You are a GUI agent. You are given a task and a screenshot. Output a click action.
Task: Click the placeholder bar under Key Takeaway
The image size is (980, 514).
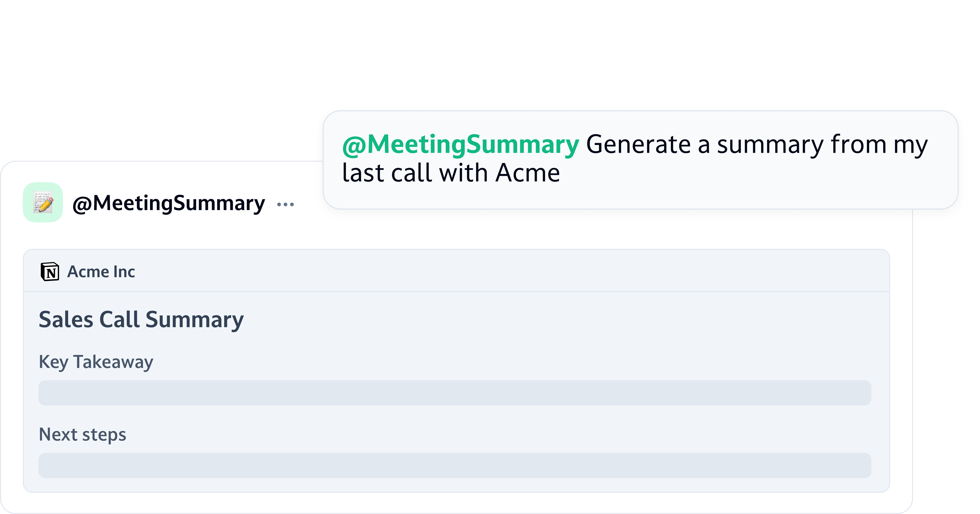click(455, 393)
